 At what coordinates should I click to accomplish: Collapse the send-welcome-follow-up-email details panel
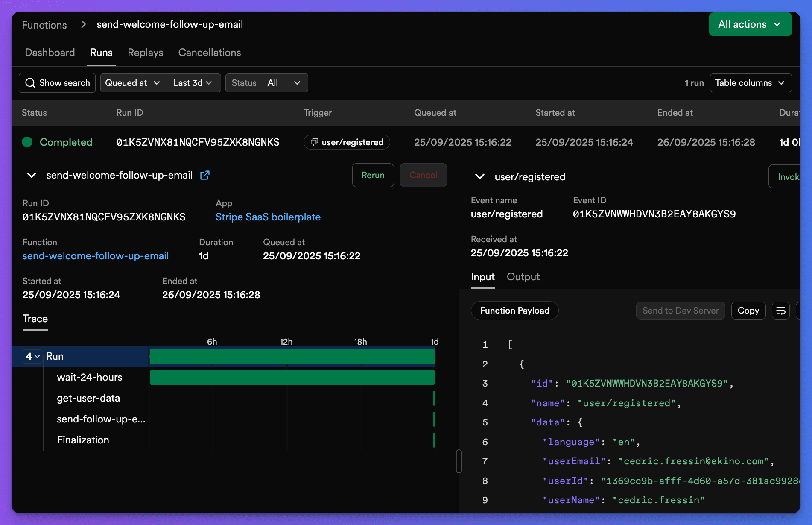click(x=31, y=175)
